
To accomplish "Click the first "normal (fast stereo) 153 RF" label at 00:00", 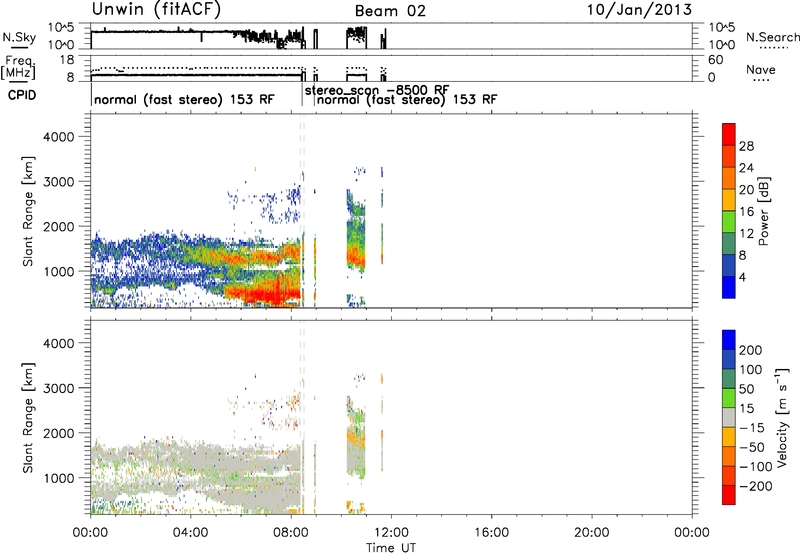I will [184, 99].
